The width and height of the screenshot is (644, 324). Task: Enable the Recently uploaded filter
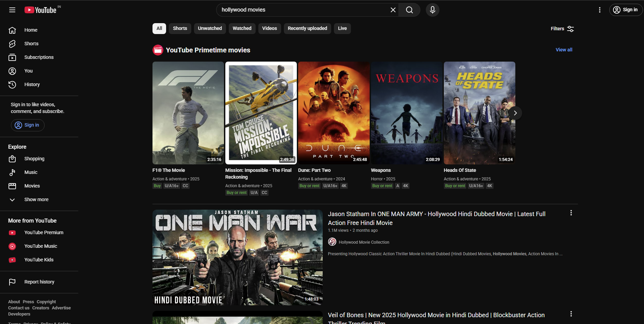point(307,28)
